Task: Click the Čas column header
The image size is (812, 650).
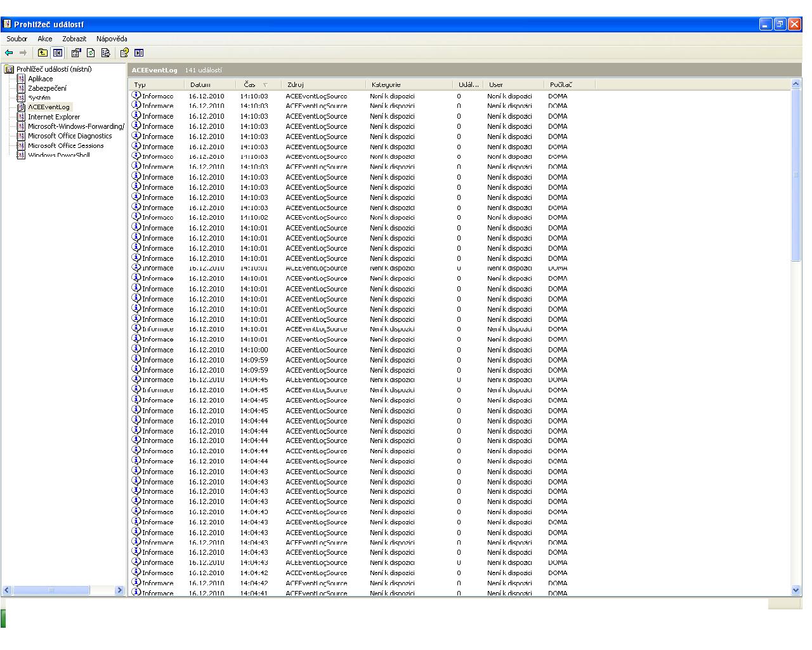Action: coord(259,84)
